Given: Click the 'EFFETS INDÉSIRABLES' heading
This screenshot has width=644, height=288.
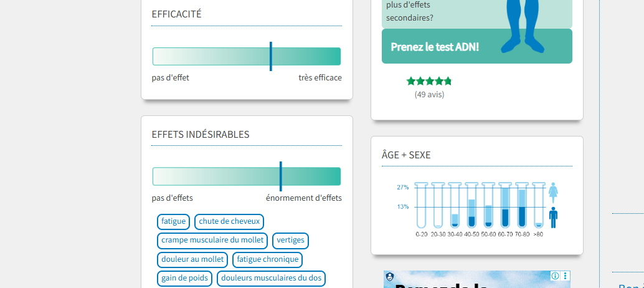Looking at the screenshot, I should (x=201, y=135).
